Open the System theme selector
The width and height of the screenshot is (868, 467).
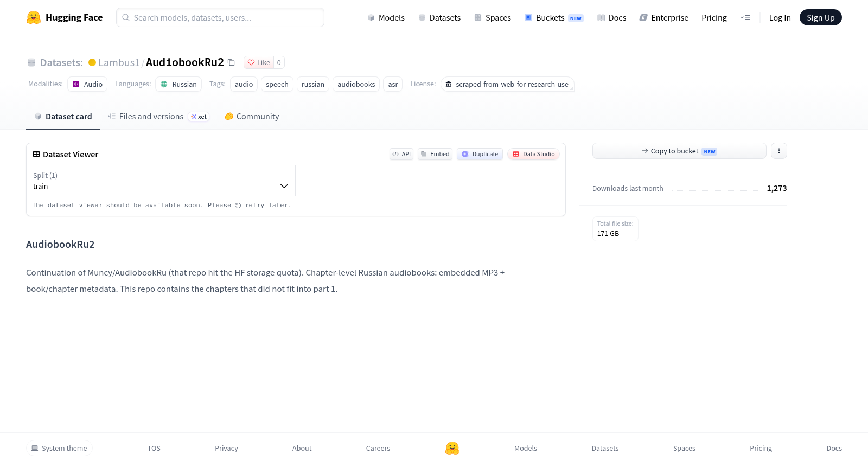click(x=59, y=448)
